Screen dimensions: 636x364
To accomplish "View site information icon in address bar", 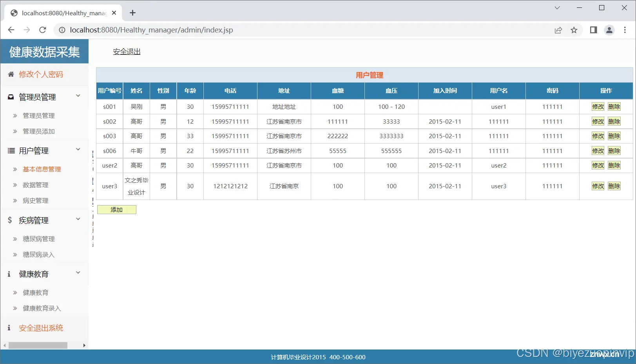I will coord(62,30).
